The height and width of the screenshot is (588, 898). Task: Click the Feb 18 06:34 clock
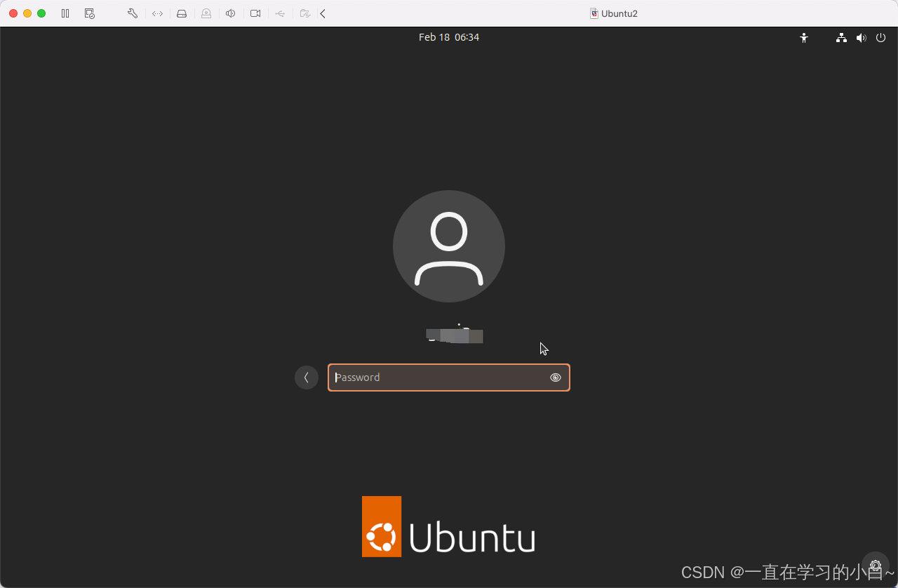point(449,37)
